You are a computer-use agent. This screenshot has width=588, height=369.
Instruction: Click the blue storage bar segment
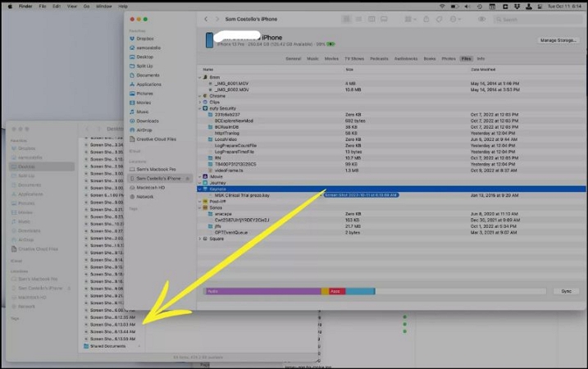coord(360,291)
